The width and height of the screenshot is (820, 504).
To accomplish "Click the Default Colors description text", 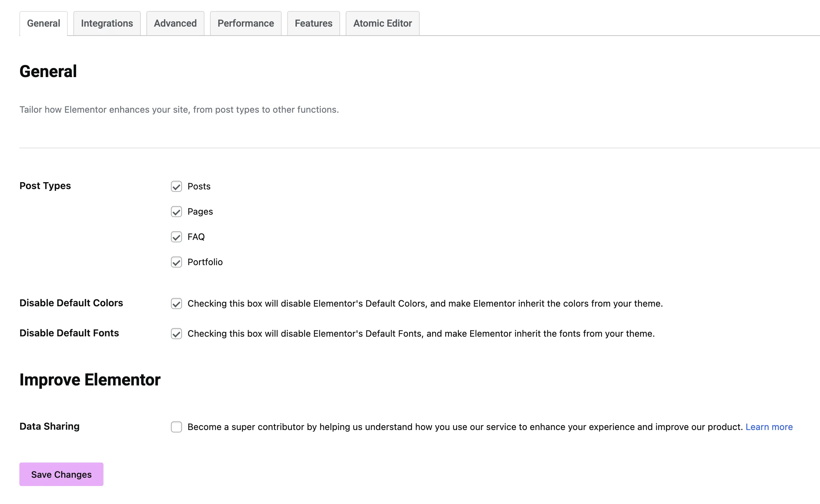I will point(425,304).
